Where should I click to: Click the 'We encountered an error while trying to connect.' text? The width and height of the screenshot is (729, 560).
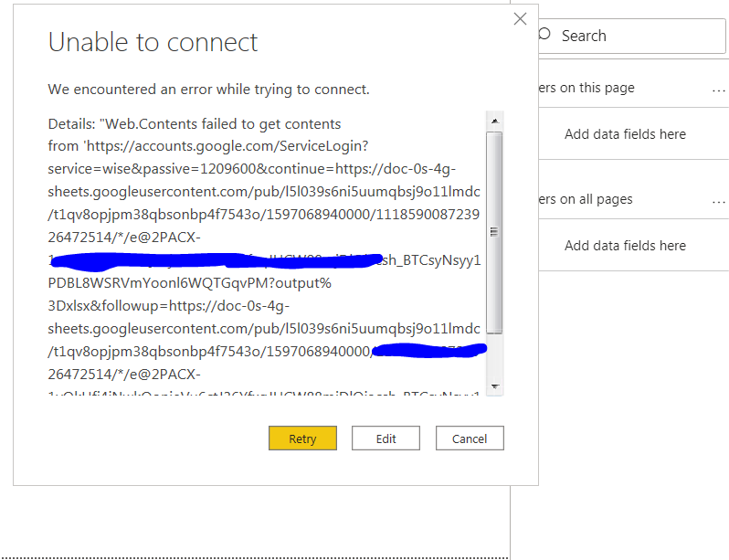click(x=209, y=89)
